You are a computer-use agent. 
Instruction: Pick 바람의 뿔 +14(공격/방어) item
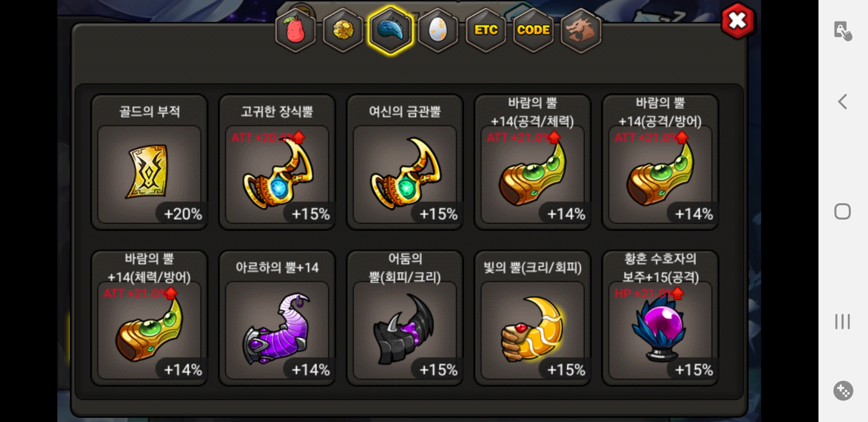(660, 162)
